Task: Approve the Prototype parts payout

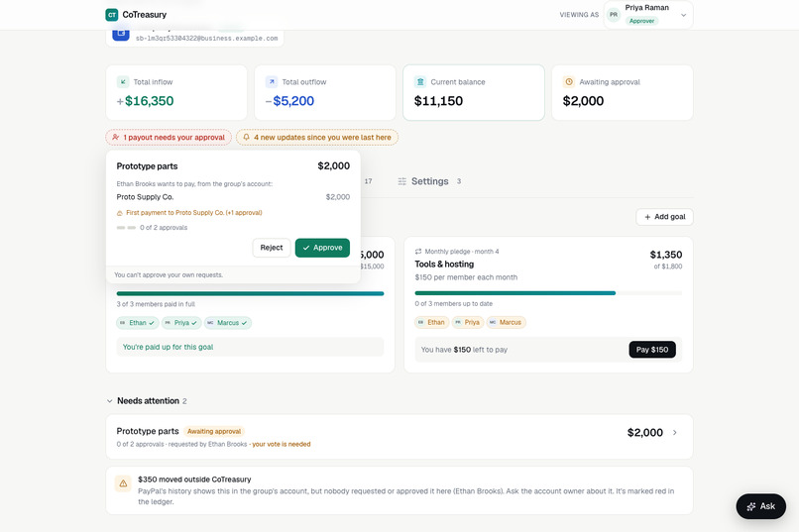Action: [x=322, y=248]
